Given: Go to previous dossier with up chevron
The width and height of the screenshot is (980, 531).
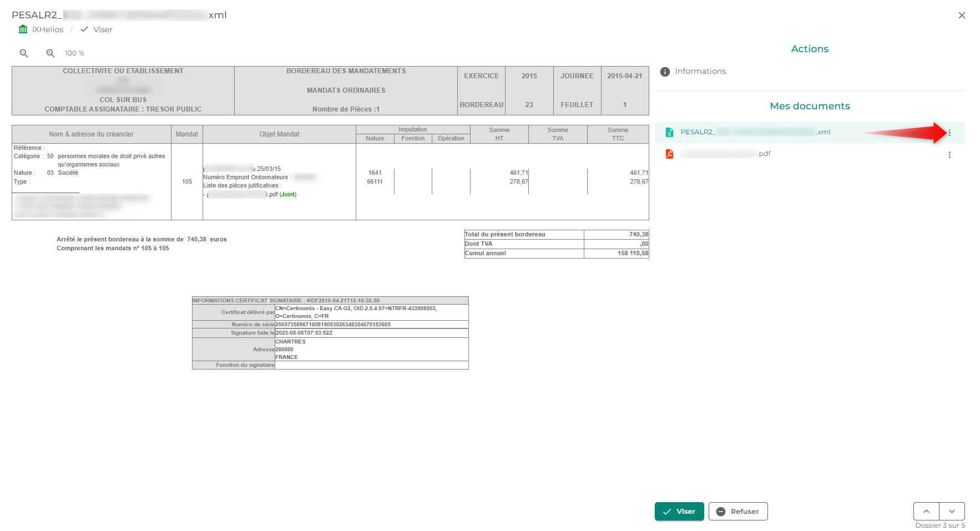Looking at the screenshot, I should (926, 511).
